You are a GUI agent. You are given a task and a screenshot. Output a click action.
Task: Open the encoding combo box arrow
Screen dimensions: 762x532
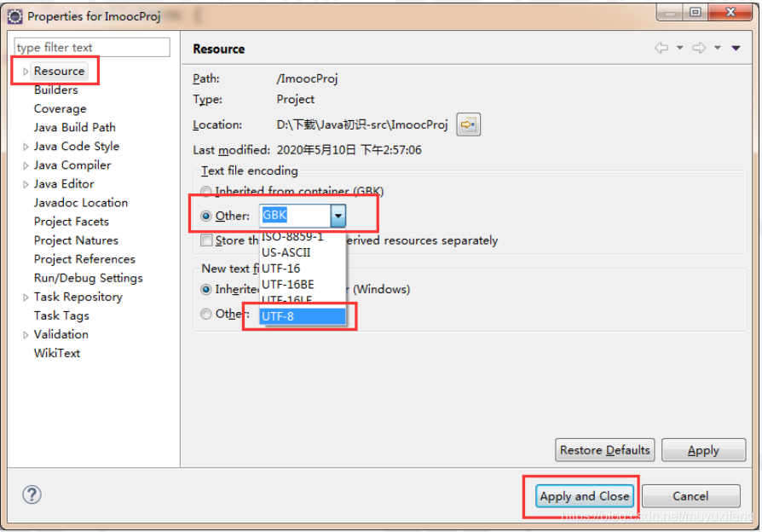pyautogui.click(x=338, y=217)
